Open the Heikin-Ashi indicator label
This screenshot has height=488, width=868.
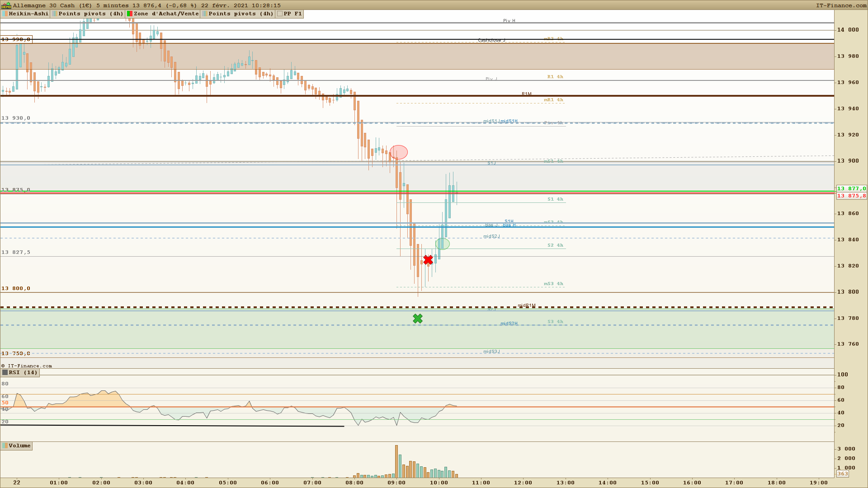(x=28, y=14)
